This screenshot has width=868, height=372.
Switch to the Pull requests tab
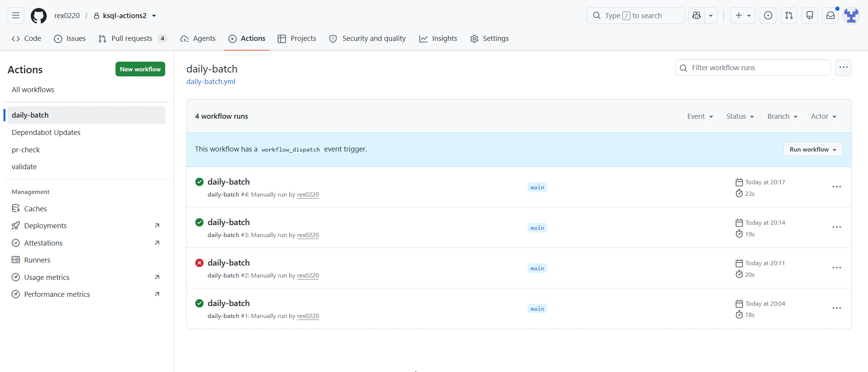point(132,39)
